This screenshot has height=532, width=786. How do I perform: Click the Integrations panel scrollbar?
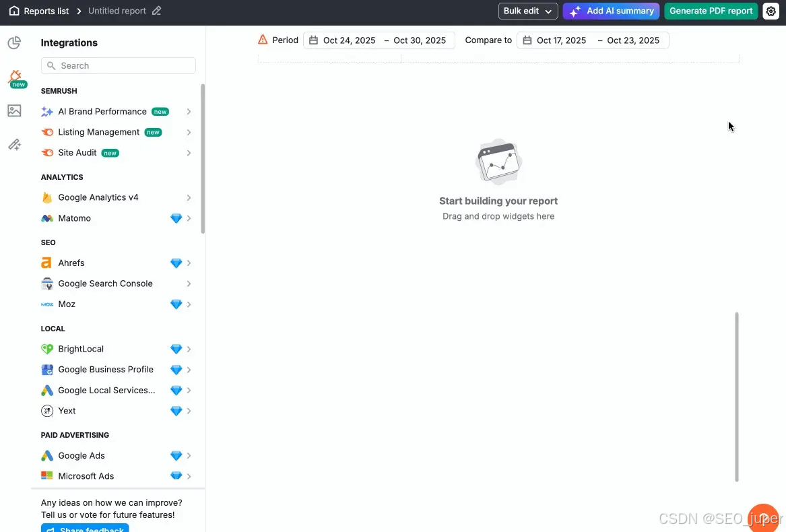click(x=203, y=158)
